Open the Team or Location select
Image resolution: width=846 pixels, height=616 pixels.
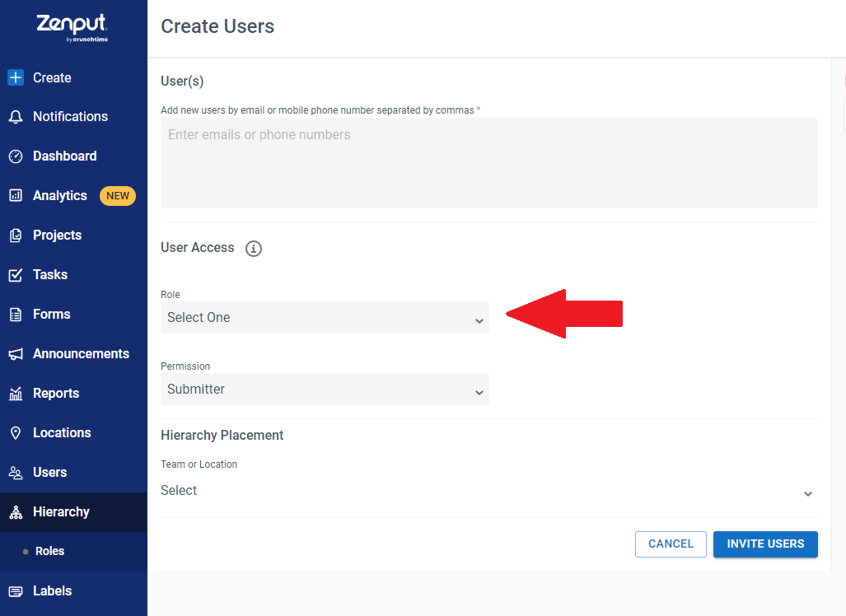click(x=489, y=491)
